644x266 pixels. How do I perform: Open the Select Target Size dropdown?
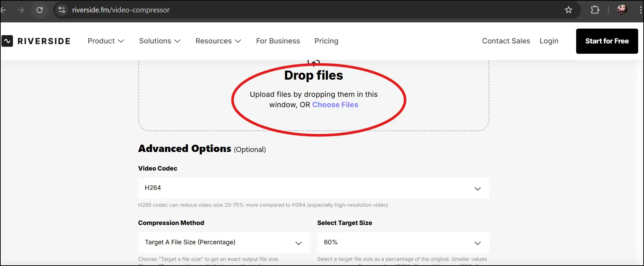click(403, 243)
